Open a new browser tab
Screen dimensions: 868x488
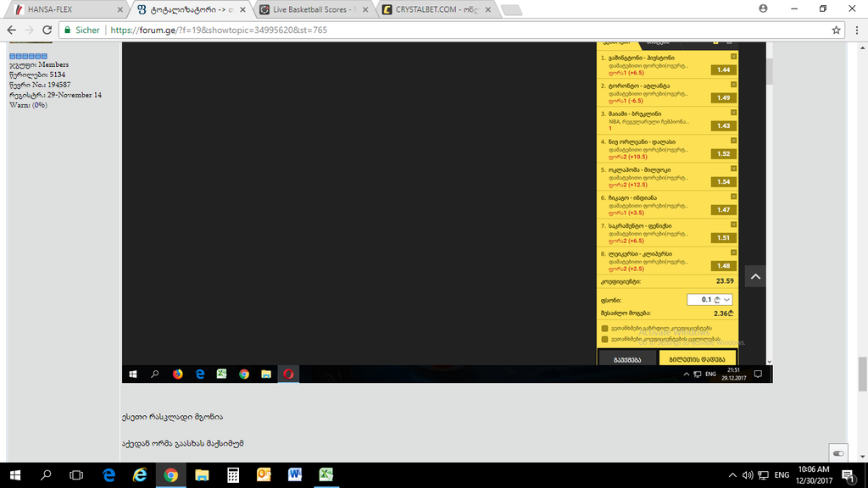(511, 10)
